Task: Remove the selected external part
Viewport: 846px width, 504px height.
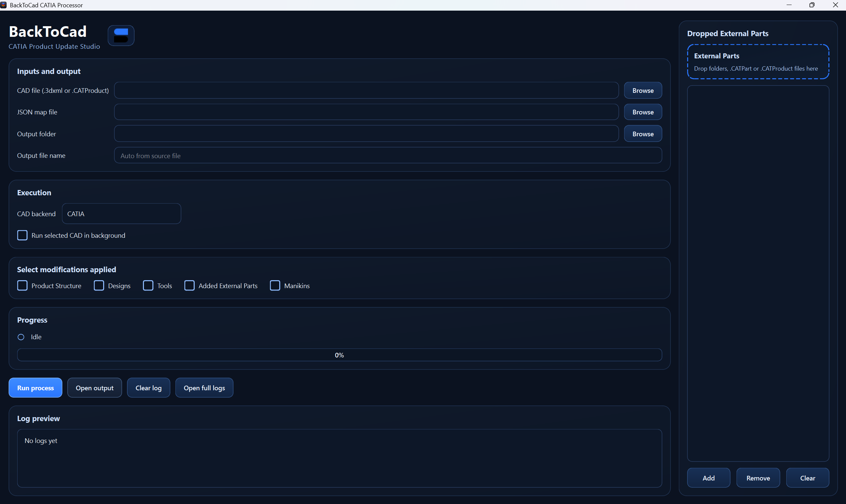Action: (x=758, y=478)
